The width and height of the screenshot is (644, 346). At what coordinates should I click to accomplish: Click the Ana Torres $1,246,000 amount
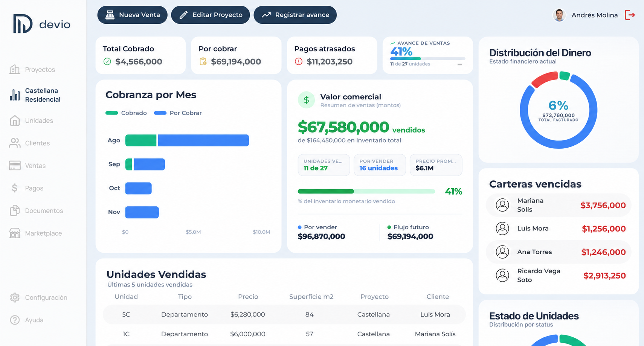point(603,252)
